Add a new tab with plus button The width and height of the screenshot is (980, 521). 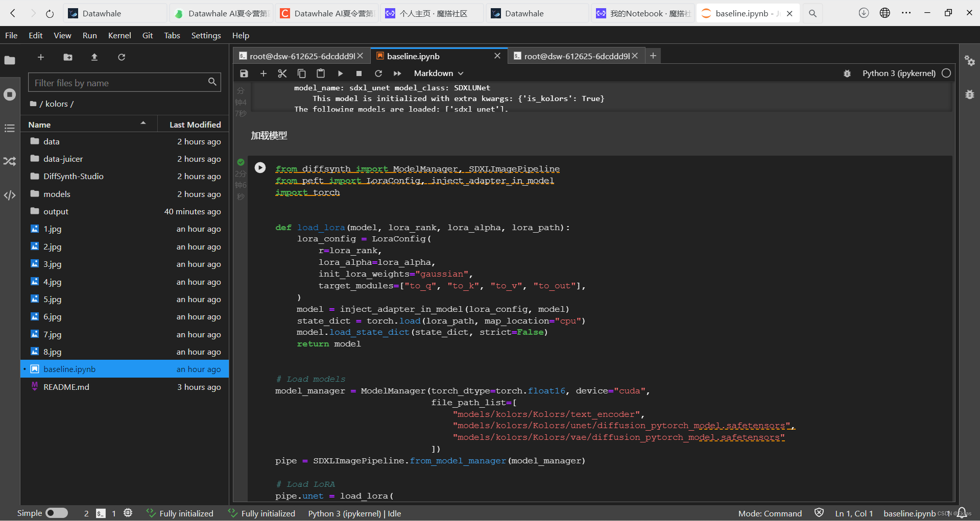pyautogui.click(x=653, y=56)
